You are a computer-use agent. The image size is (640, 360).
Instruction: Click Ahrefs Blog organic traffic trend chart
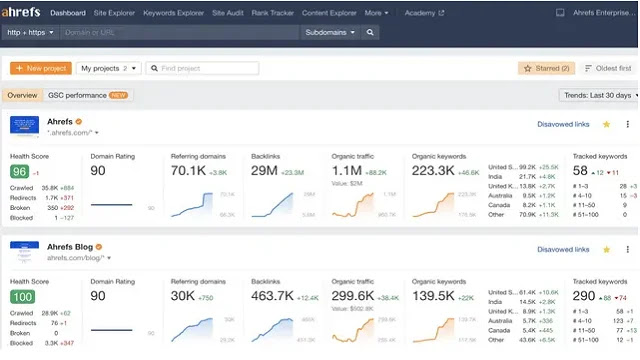click(353, 330)
